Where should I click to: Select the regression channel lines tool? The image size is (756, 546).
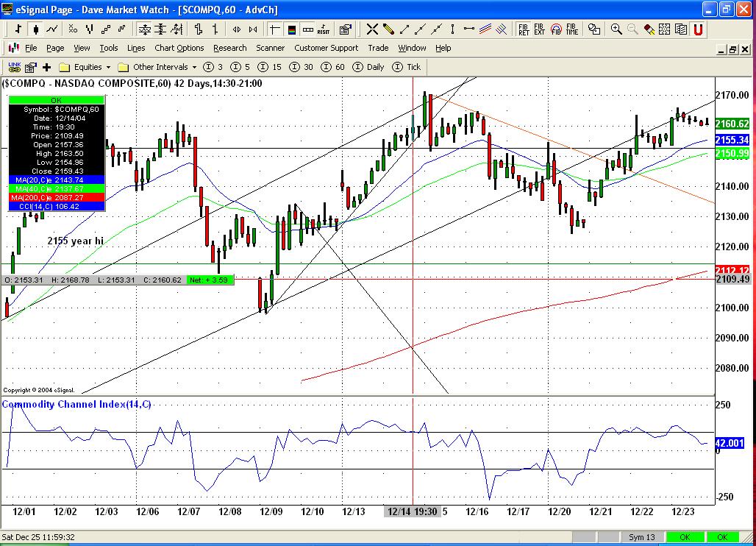485,30
